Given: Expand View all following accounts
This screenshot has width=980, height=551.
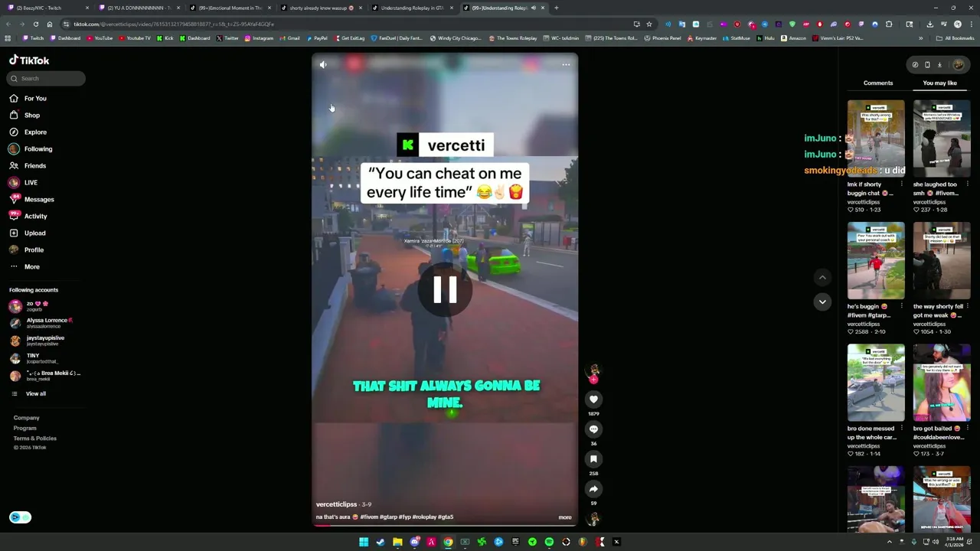Looking at the screenshot, I should [x=29, y=393].
